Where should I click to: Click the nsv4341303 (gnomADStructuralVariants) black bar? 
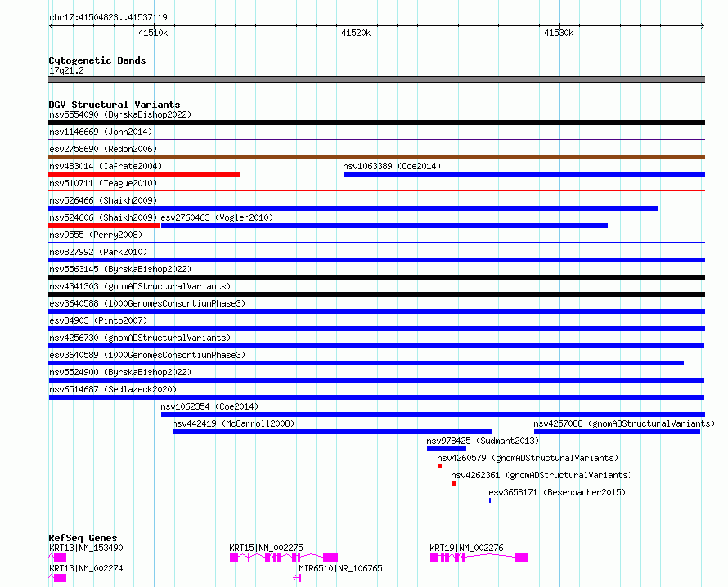[x=376, y=294]
